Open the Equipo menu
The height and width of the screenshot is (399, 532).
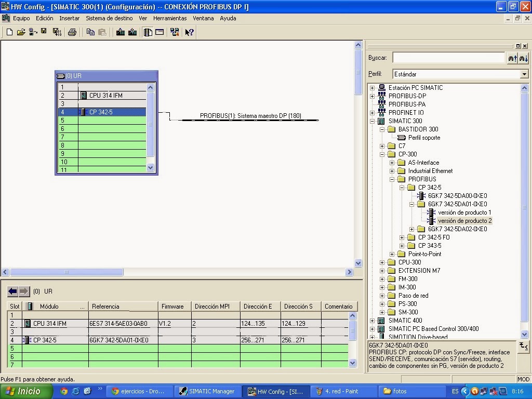click(21, 18)
